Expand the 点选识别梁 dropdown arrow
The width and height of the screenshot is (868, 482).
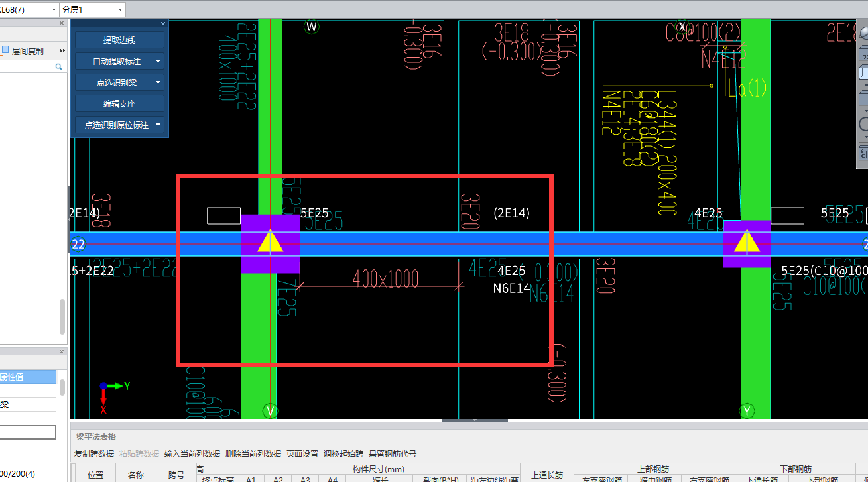158,83
